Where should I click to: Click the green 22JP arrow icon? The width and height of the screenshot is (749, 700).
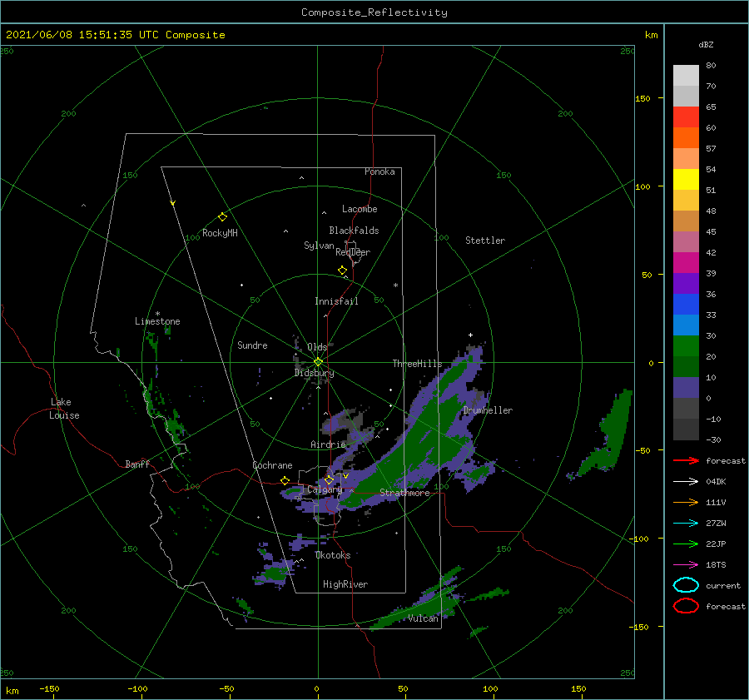tap(686, 544)
